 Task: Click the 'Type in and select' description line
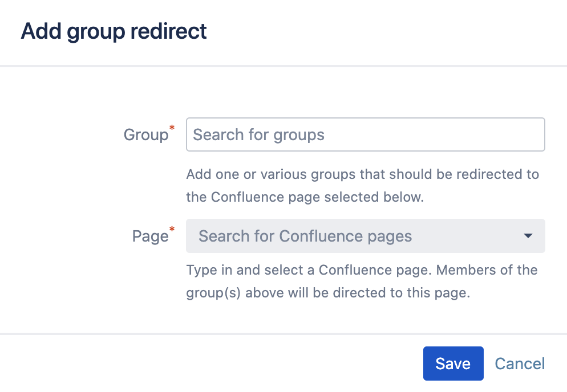point(362,269)
